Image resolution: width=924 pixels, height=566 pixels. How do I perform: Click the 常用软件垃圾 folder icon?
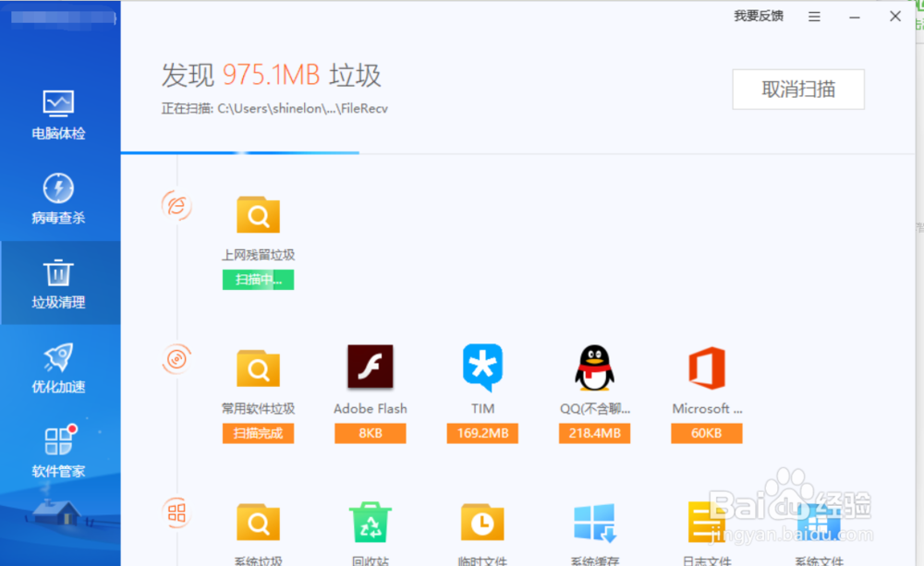pos(258,368)
